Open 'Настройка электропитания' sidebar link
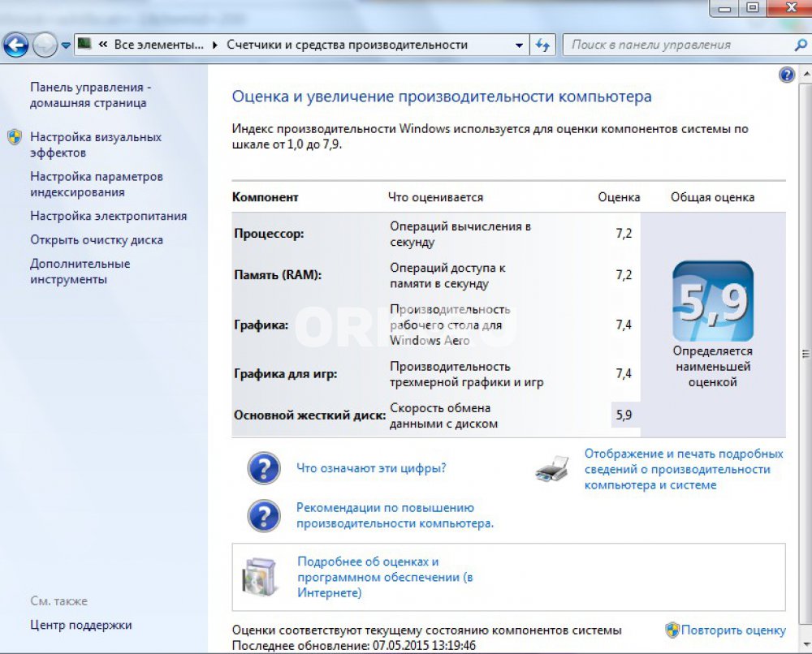Image resolution: width=812 pixels, height=654 pixels. click(x=108, y=216)
